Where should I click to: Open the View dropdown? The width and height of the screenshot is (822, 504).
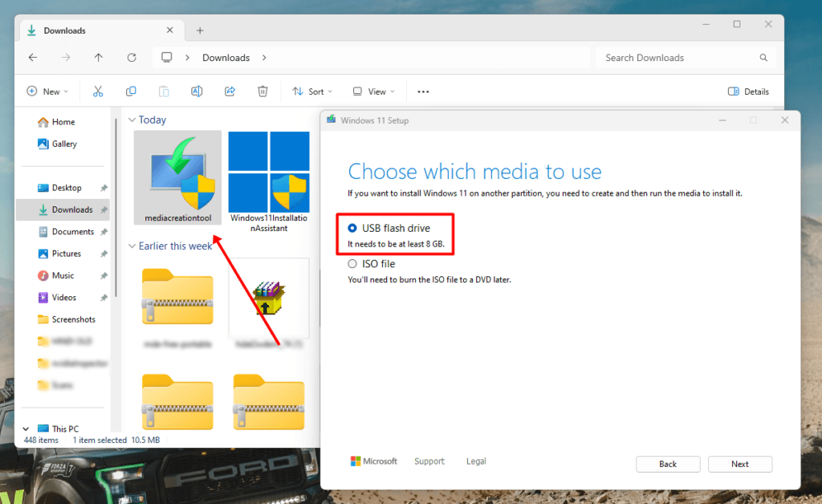coord(374,91)
